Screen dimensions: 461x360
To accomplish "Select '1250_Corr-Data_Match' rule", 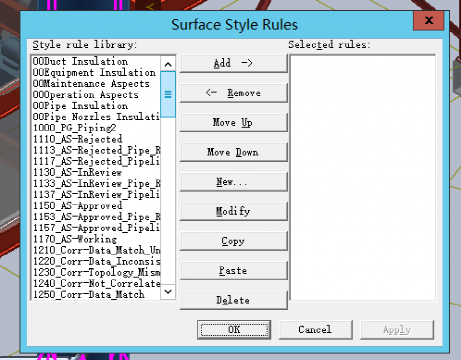I will click(x=95, y=295).
